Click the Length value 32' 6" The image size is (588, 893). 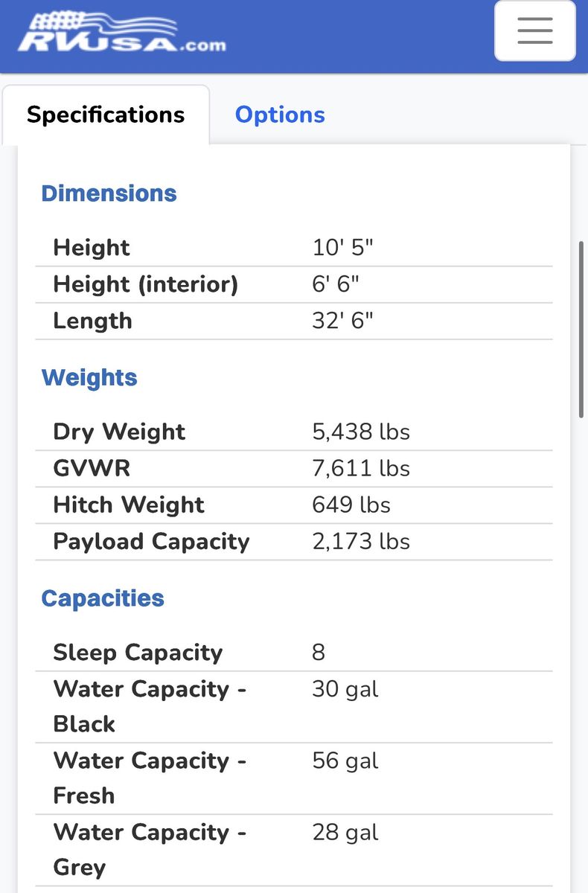pyautogui.click(x=342, y=321)
